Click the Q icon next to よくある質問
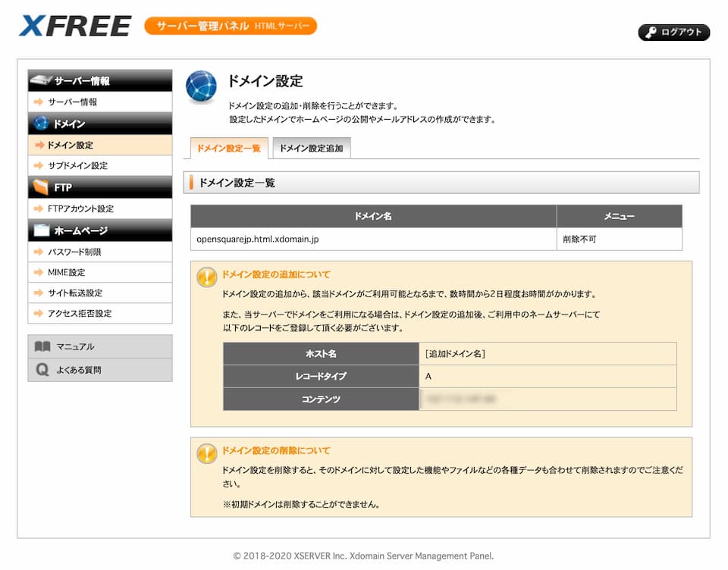This screenshot has height=570, width=728. pos(42,370)
